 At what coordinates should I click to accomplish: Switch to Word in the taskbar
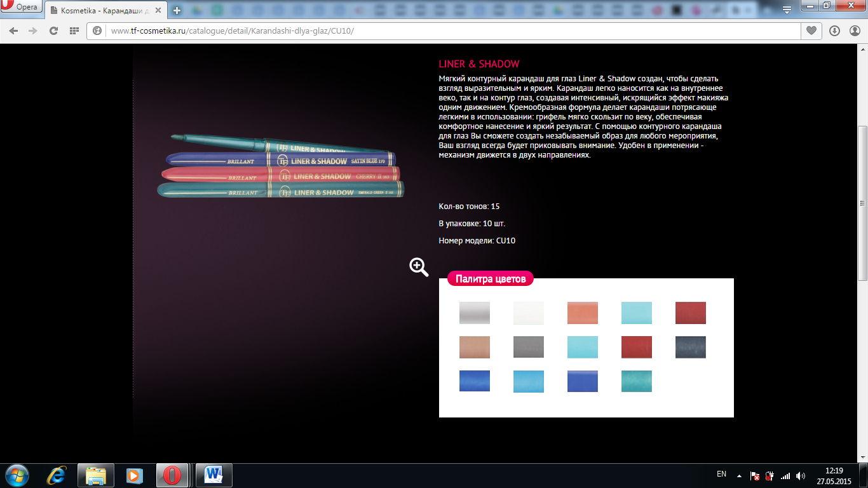point(214,475)
